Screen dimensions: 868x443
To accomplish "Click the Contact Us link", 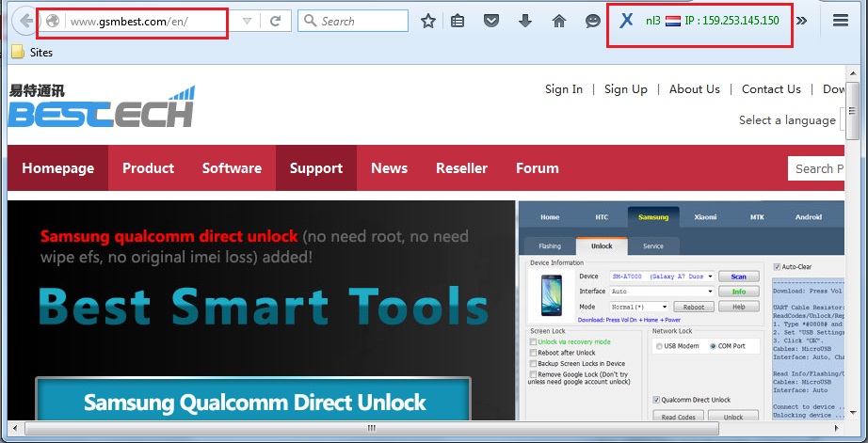I will click(771, 89).
